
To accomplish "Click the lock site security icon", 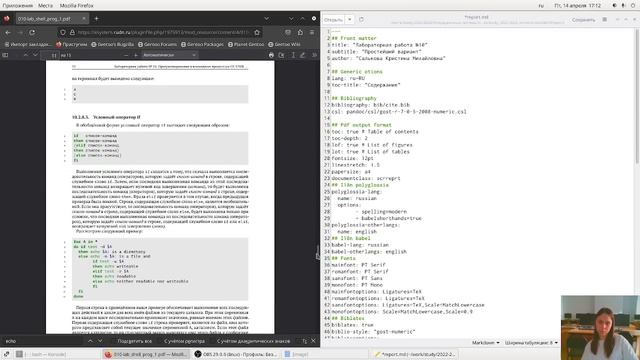I will 72,32.
